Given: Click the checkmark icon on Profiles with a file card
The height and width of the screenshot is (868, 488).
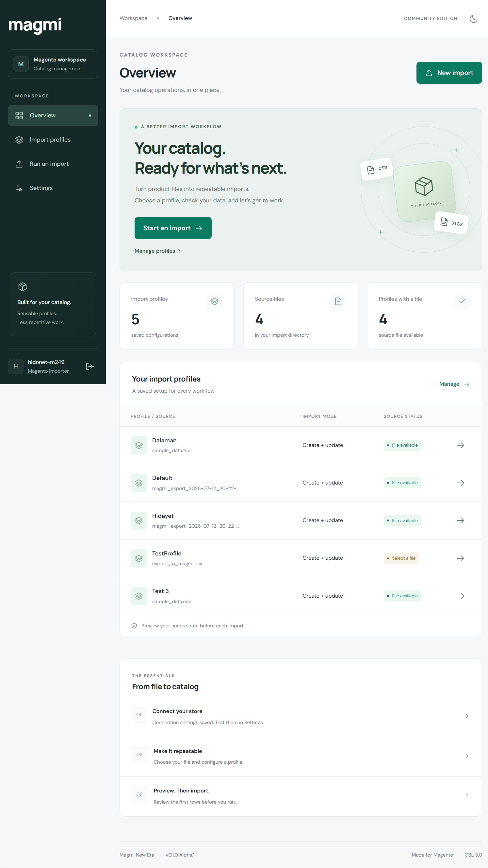Looking at the screenshot, I should [462, 301].
